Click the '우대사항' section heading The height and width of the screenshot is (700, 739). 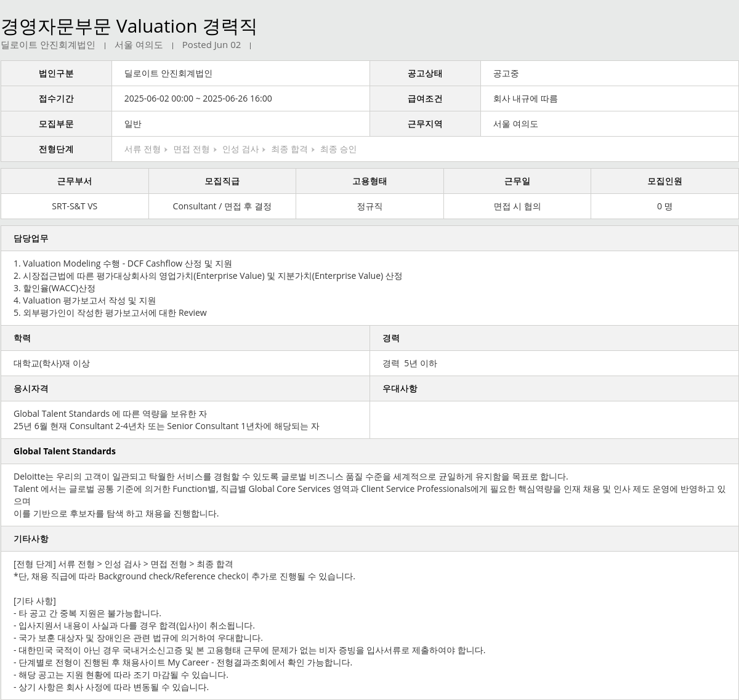[x=400, y=388]
